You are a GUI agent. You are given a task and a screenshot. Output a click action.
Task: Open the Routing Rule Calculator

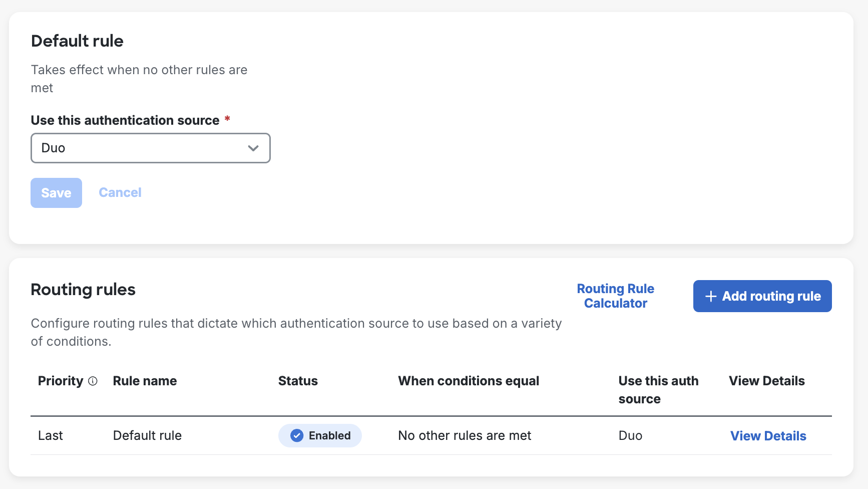615,296
